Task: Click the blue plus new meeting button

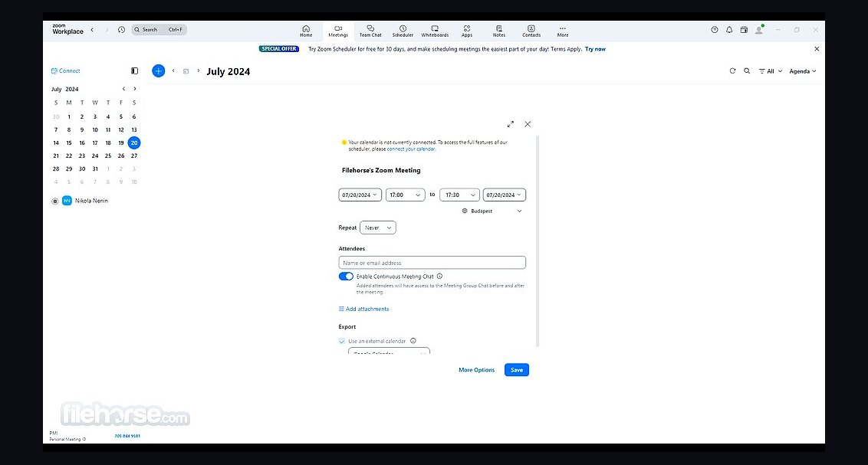Action: coord(158,70)
